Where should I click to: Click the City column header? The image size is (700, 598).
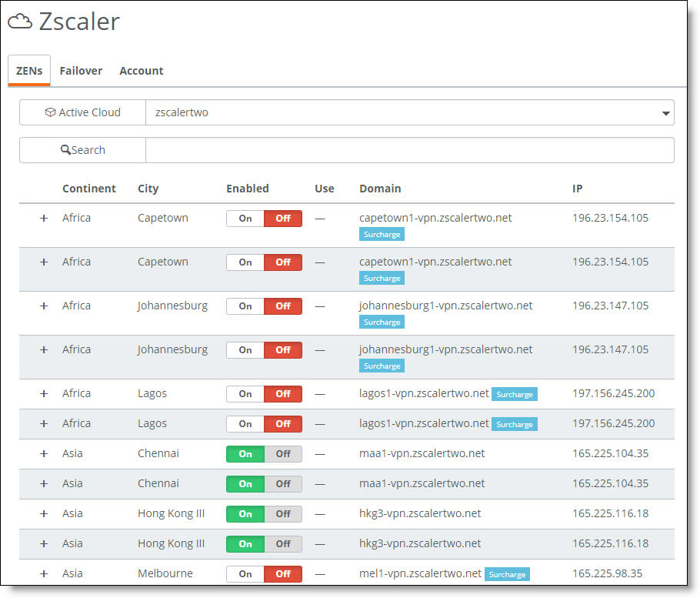148,189
